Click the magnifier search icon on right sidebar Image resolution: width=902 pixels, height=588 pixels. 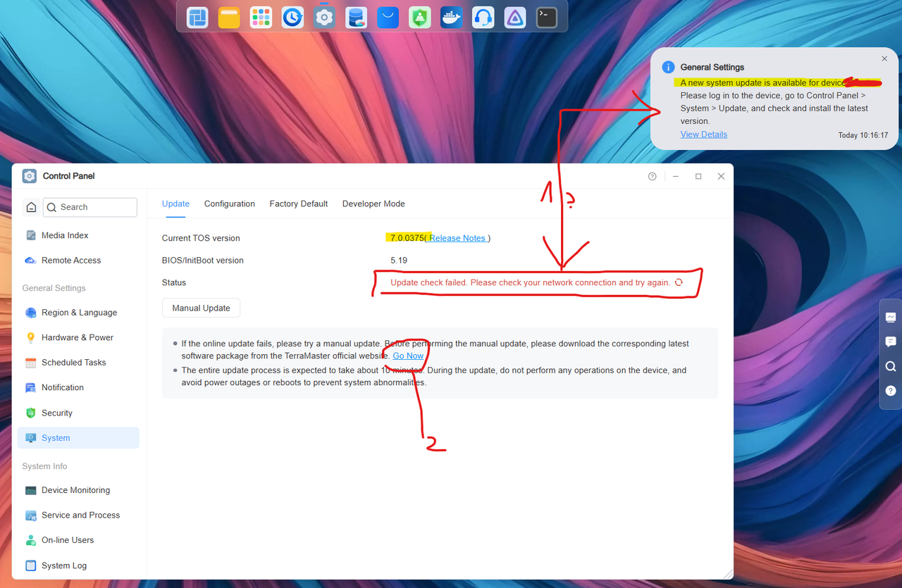pyautogui.click(x=891, y=366)
